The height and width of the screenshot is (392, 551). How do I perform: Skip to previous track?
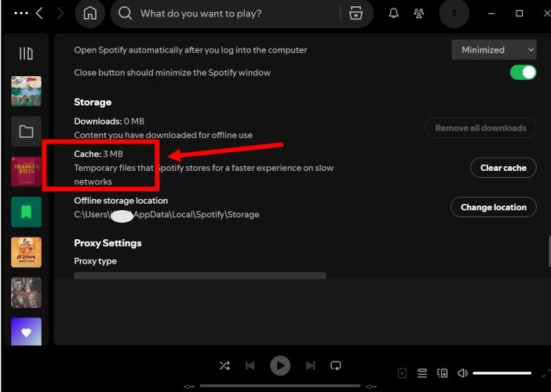250,365
